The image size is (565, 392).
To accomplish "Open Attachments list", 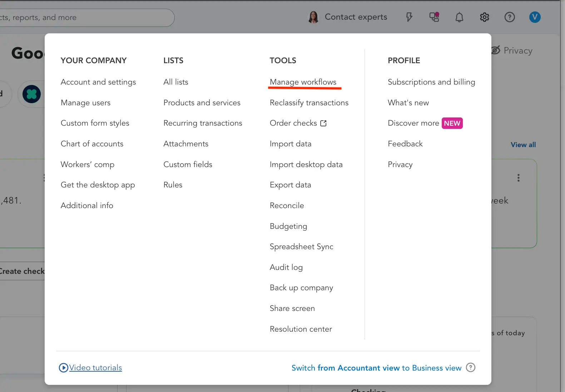I will click(186, 144).
